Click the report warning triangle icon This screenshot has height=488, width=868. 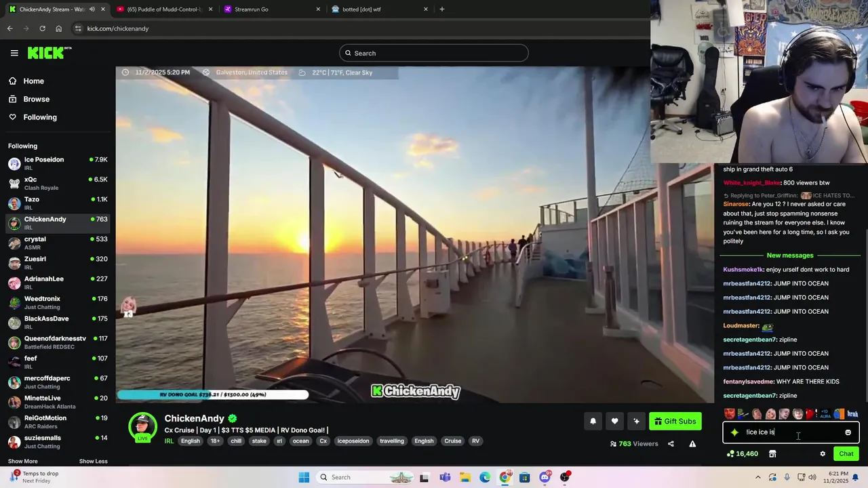[x=692, y=444]
